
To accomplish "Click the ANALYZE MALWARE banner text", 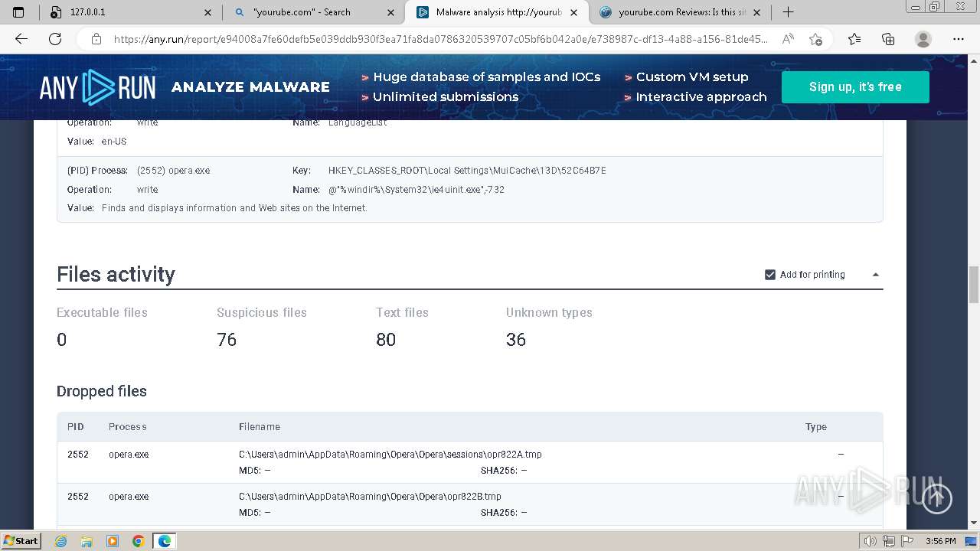I will [250, 87].
